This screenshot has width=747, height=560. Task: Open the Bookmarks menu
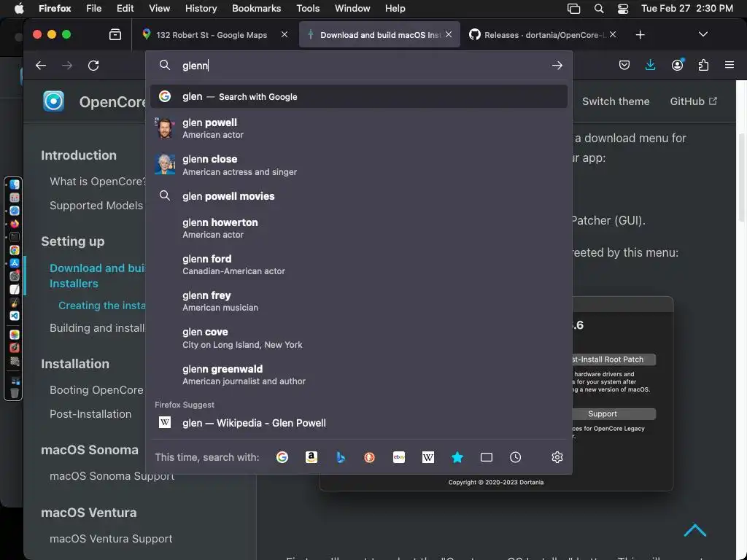point(256,8)
